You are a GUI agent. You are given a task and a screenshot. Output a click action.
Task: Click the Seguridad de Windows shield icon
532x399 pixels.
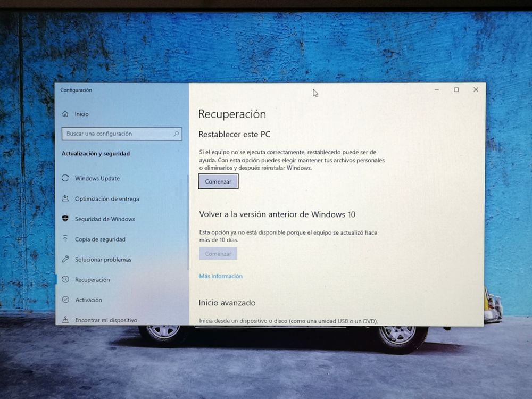65,219
